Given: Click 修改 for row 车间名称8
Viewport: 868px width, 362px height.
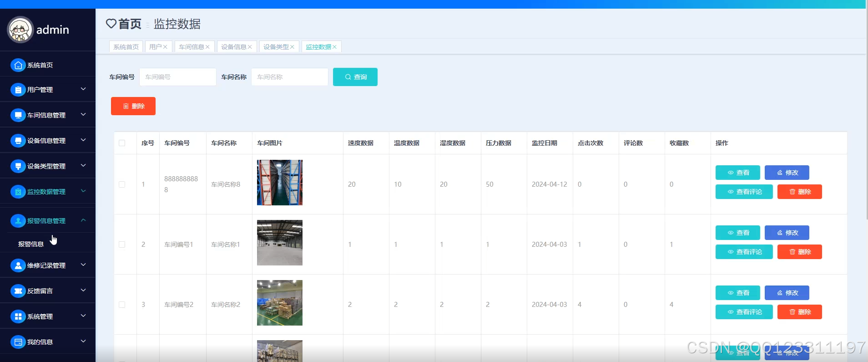Looking at the screenshot, I should tap(787, 173).
